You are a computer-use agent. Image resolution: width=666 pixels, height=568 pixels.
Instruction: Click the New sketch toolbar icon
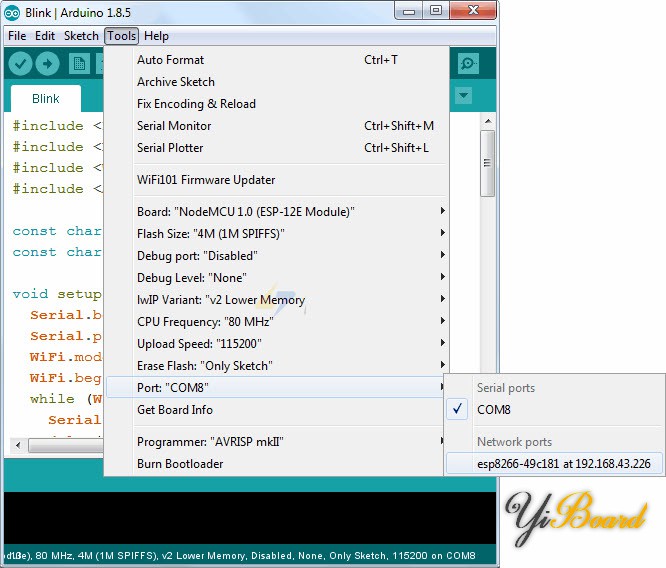pyautogui.click(x=79, y=64)
